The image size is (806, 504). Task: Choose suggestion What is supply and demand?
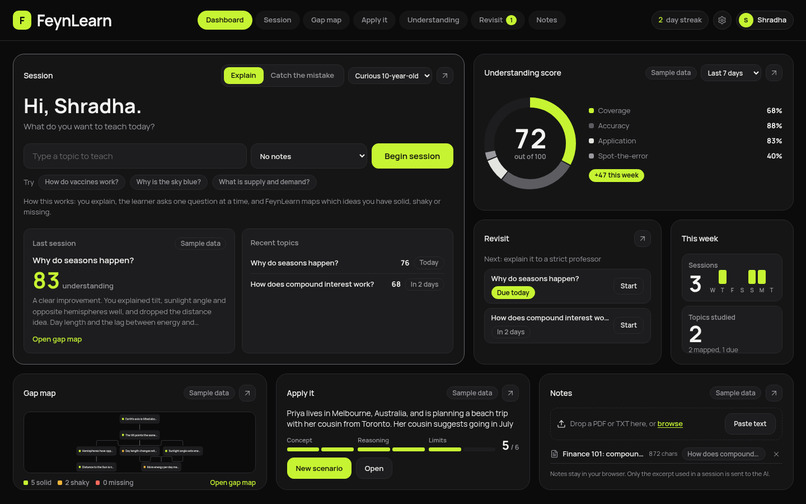264,182
